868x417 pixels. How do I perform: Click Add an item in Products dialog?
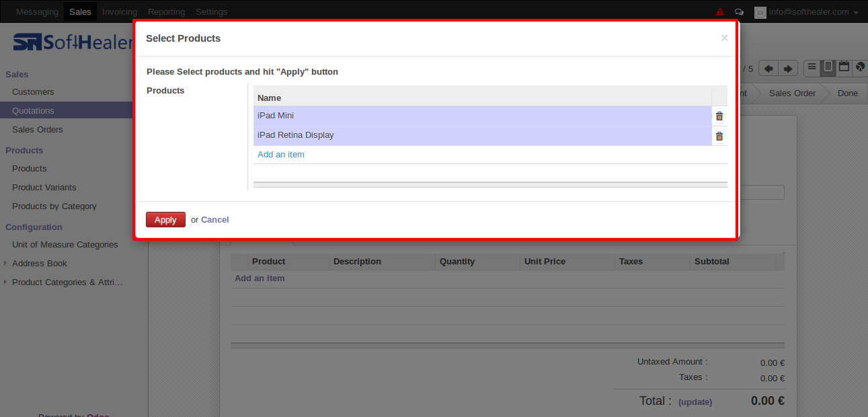(x=281, y=155)
